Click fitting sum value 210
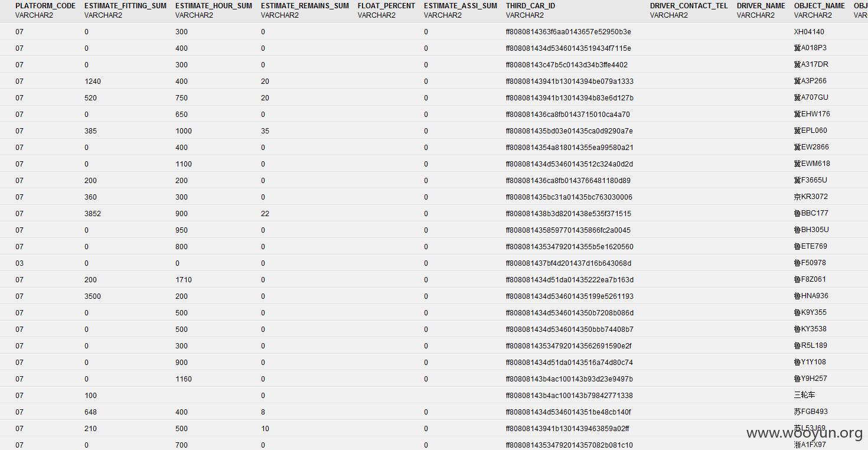The image size is (868, 450). click(x=91, y=429)
